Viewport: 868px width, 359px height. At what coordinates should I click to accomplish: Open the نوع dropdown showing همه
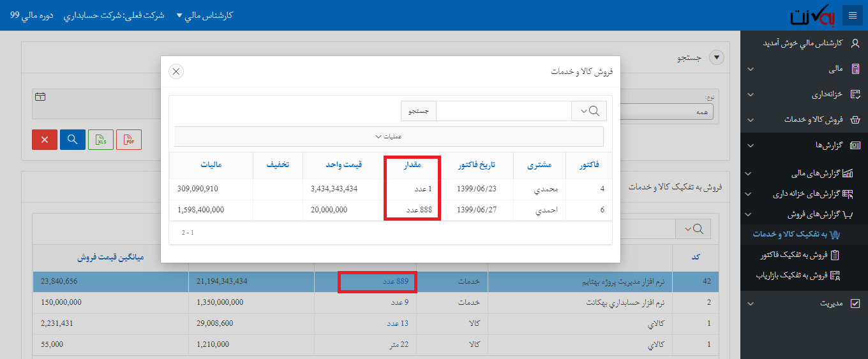[666, 111]
